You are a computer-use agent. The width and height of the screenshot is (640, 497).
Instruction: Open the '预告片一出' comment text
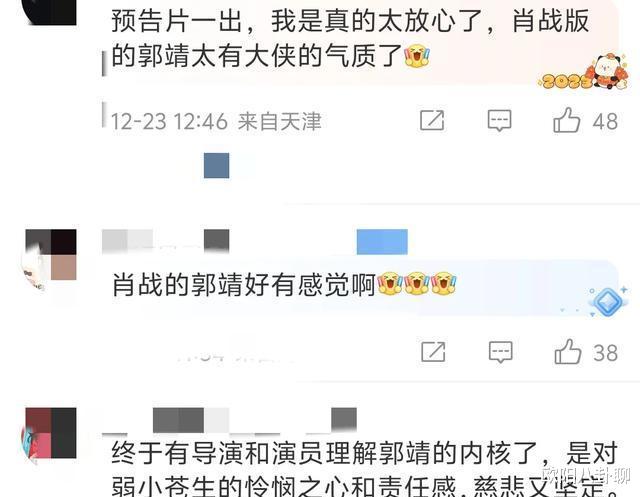tap(350, 38)
